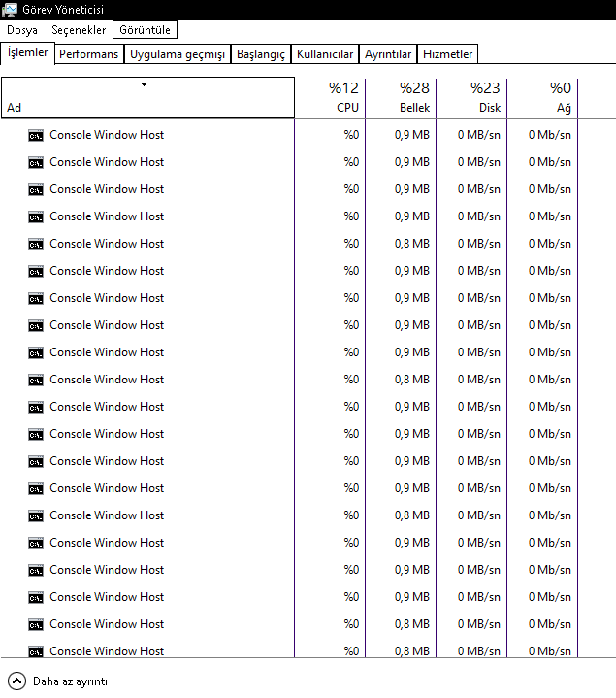This screenshot has height=698, width=616.
Task: Switch to the Kullanıcılar tab
Action: point(325,54)
